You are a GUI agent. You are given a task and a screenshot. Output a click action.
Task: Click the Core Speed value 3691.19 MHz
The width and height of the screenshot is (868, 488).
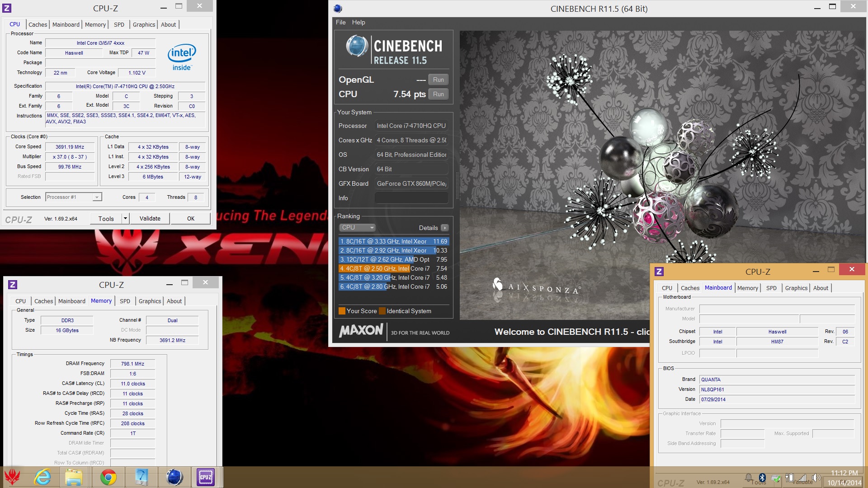70,147
